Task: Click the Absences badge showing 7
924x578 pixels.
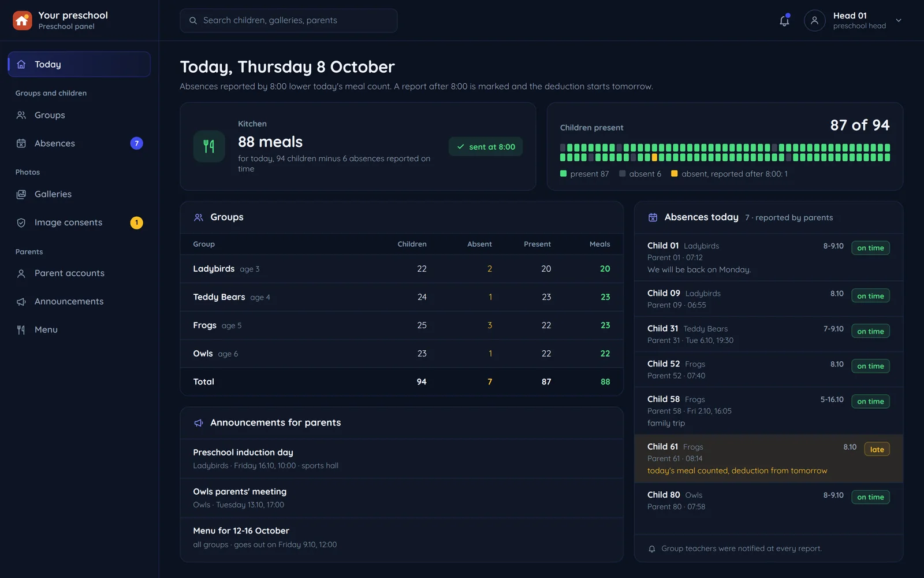Action: (x=136, y=143)
